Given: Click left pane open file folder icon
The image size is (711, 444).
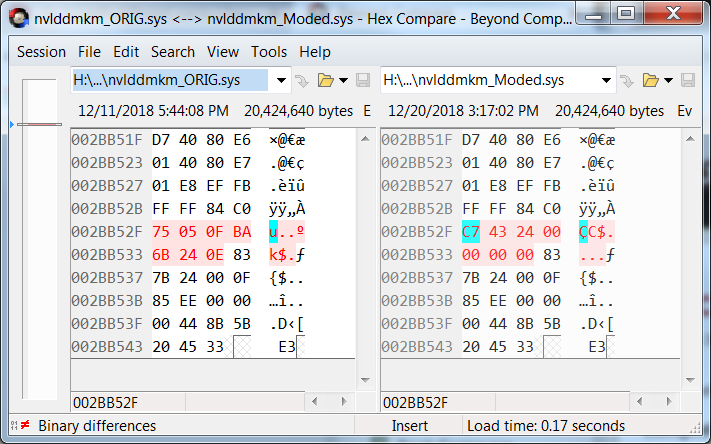Looking at the screenshot, I should [x=326, y=81].
